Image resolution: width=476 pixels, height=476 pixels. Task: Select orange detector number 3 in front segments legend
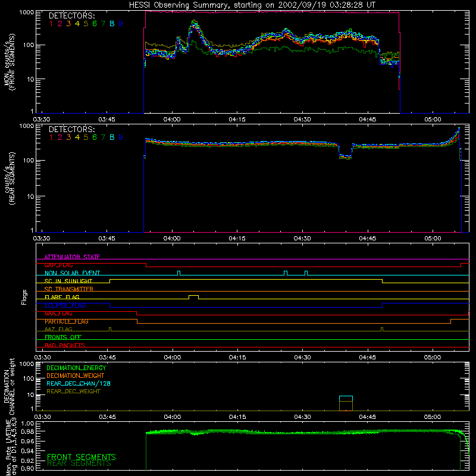click(x=68, y=24)
